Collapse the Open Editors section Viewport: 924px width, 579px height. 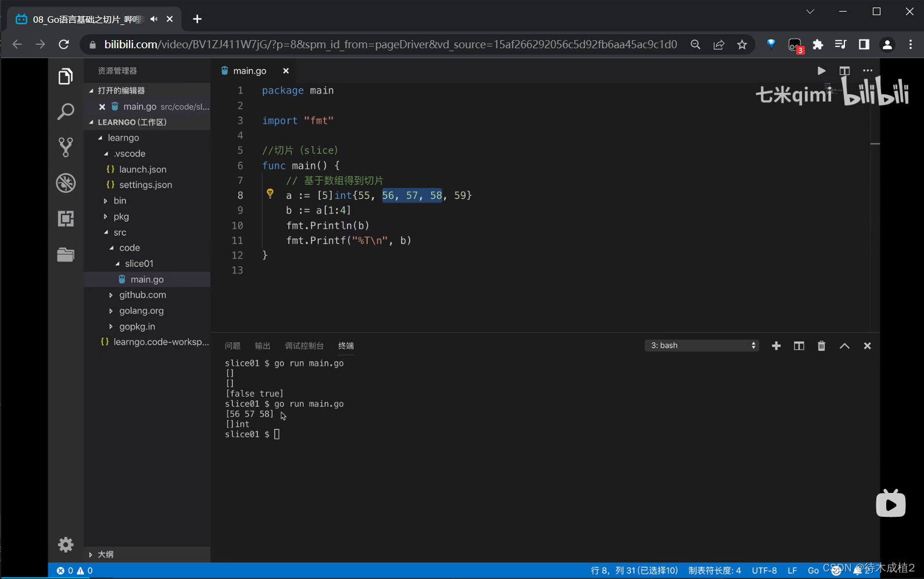point(91,91)
